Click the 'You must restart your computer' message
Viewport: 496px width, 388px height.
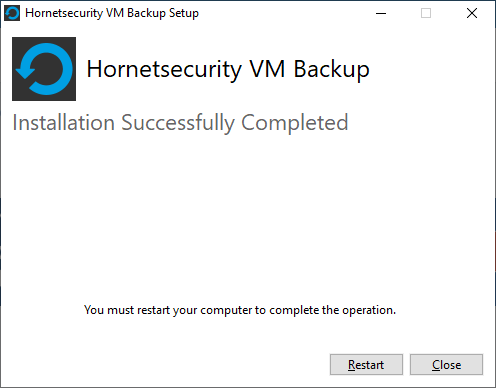240,310
